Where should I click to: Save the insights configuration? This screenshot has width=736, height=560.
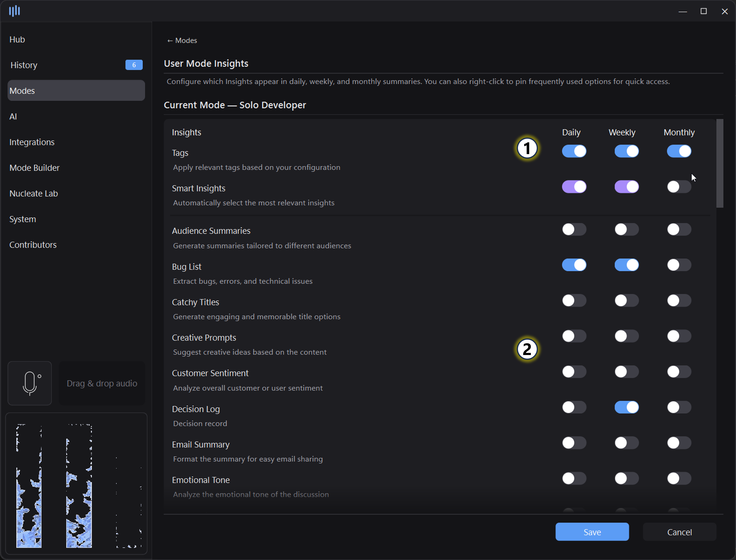point(592,532)
